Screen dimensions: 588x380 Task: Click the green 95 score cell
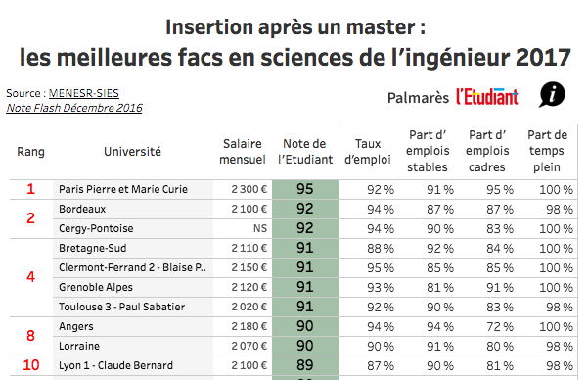(x=305, y=189)
